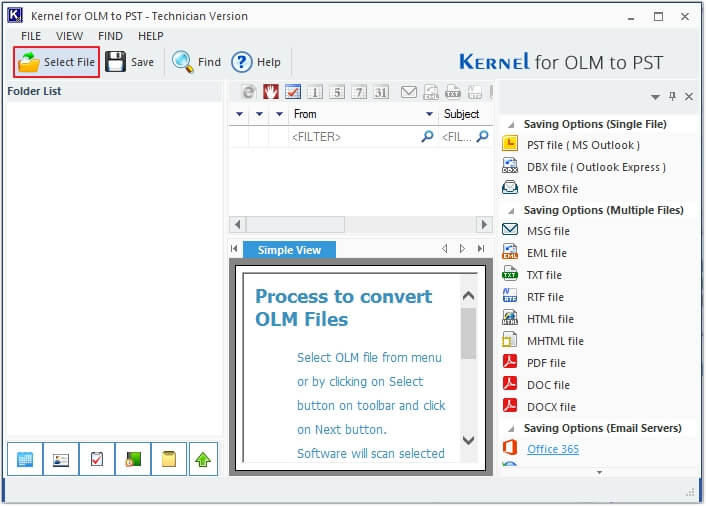The image size is (706, 506).
Task: Pin the saving options panel
Action: [x=672, y=96]
